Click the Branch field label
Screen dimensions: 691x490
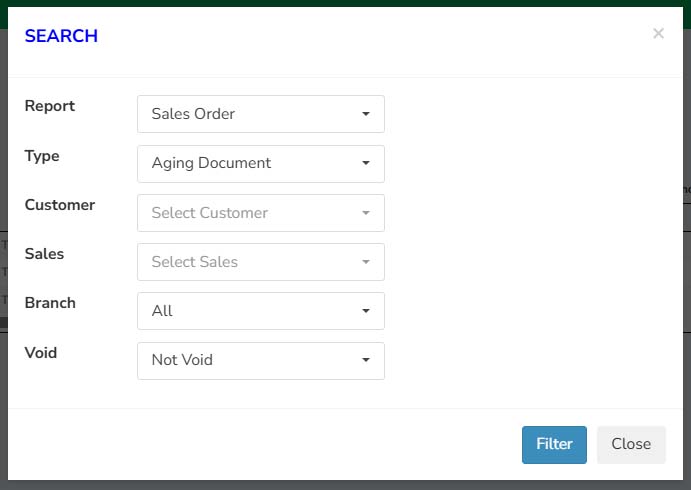click(x=50, y=303)
